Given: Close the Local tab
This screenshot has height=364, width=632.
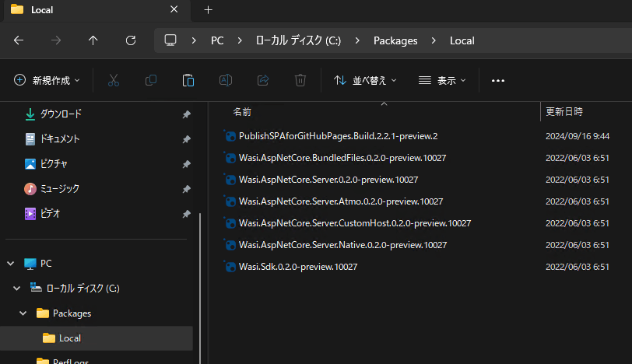Looking at the screenshot, I should [174, 9].
